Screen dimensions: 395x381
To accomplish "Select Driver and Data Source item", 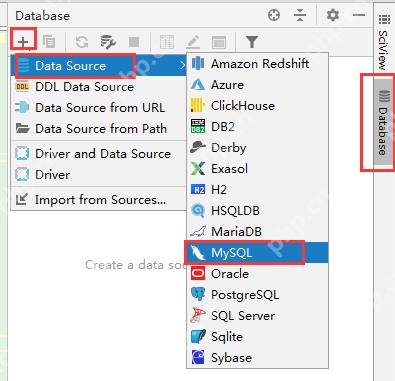I will (99, 154).
